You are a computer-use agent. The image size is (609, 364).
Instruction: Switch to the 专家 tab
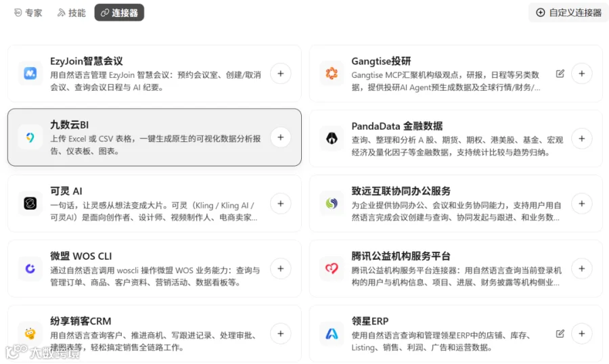click(x=28, y=13)
